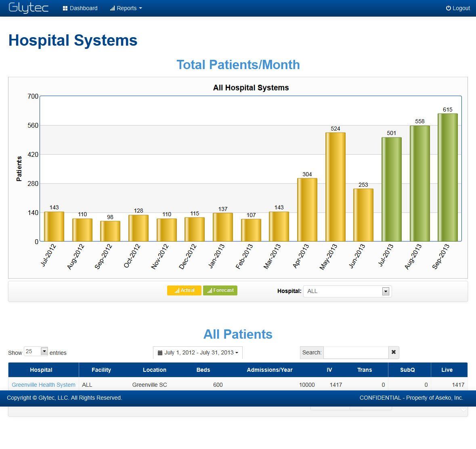Click the Glytec logo
476x449 pixels.
[x=28, y=8]
